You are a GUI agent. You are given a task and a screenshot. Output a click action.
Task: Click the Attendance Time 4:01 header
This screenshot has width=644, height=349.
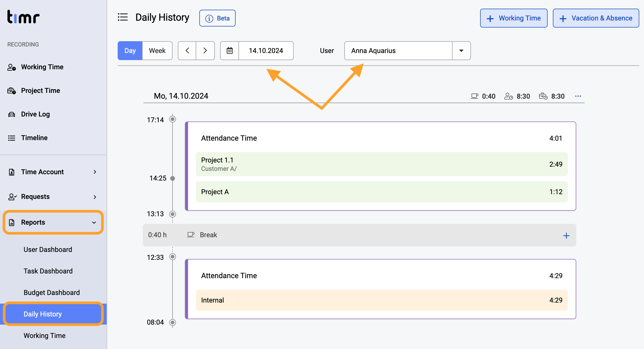382,138
